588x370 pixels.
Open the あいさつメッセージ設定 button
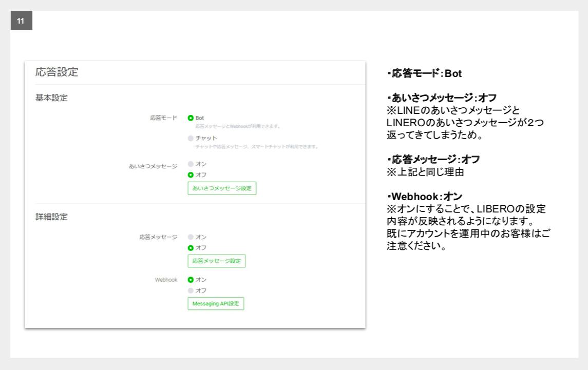222,188
